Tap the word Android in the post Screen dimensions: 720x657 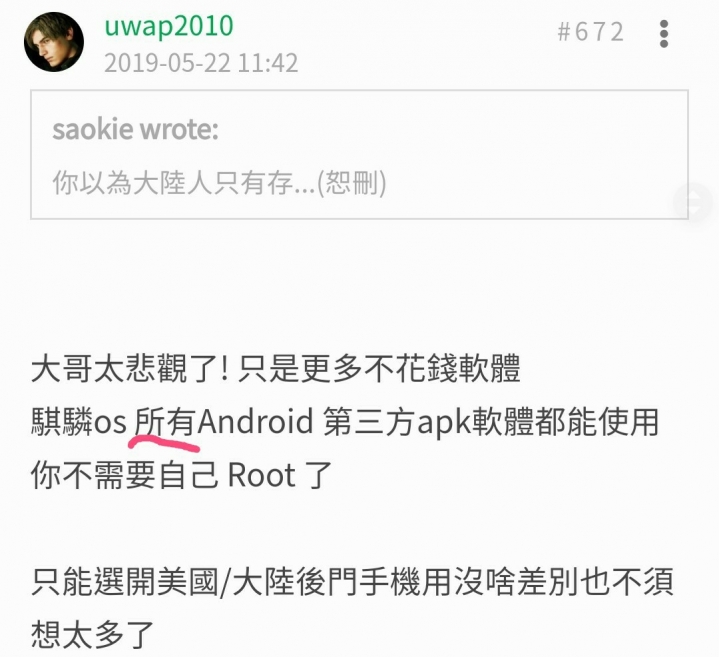(256, 421)
